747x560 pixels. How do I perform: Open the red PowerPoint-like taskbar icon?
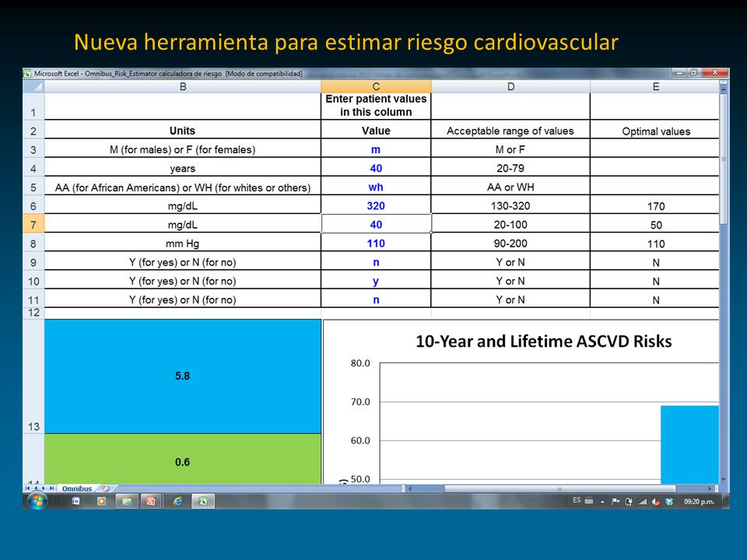pos(152,501)
